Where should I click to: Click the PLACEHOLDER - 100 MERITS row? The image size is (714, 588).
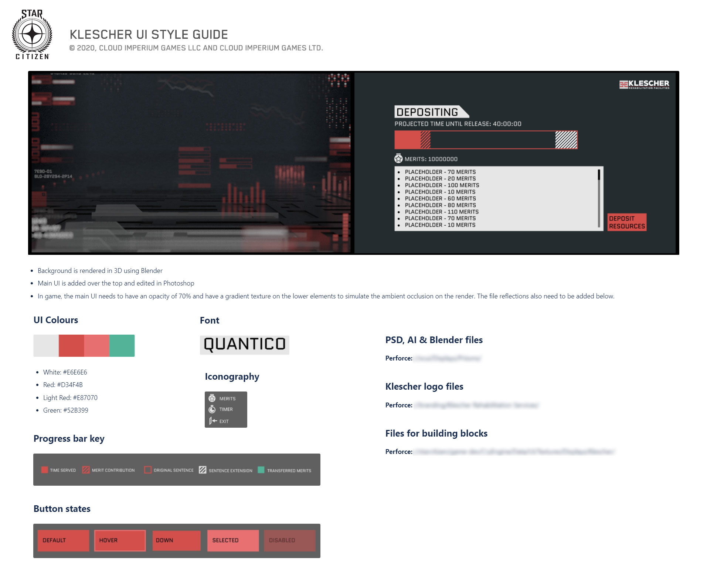(442, 185)
